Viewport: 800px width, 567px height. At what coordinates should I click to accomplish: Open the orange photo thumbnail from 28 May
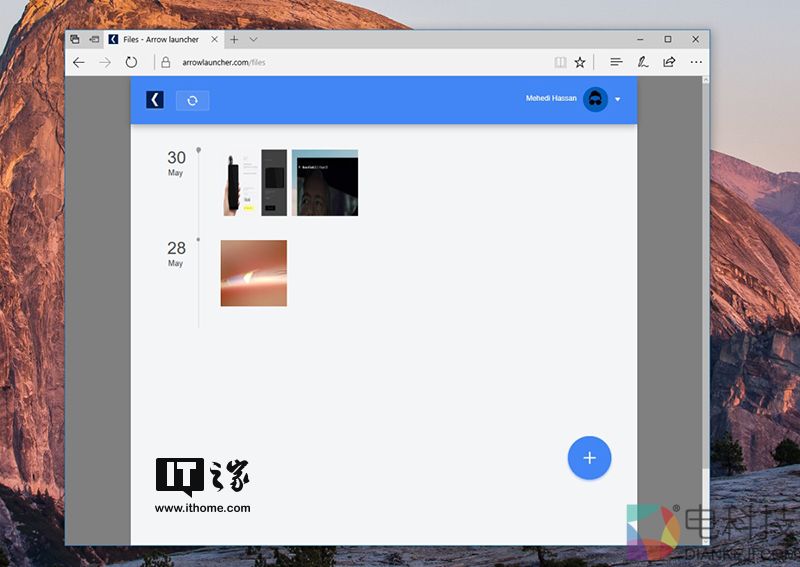click(254, 273)
